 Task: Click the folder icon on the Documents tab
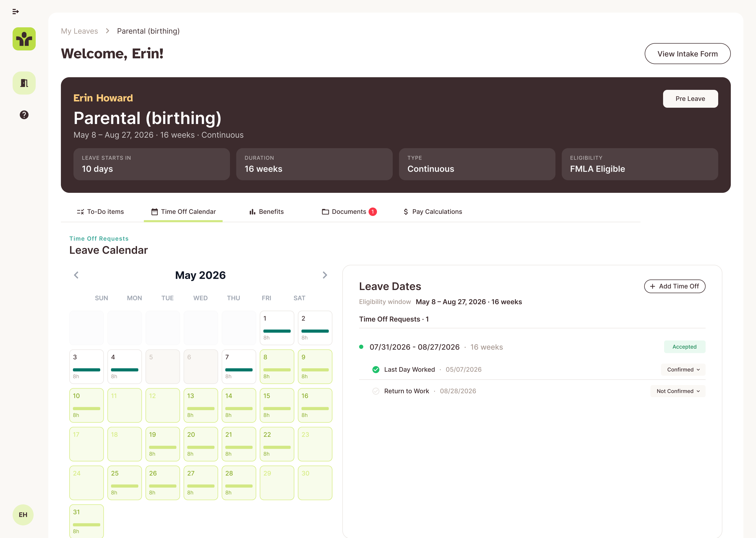click(325, 212)
